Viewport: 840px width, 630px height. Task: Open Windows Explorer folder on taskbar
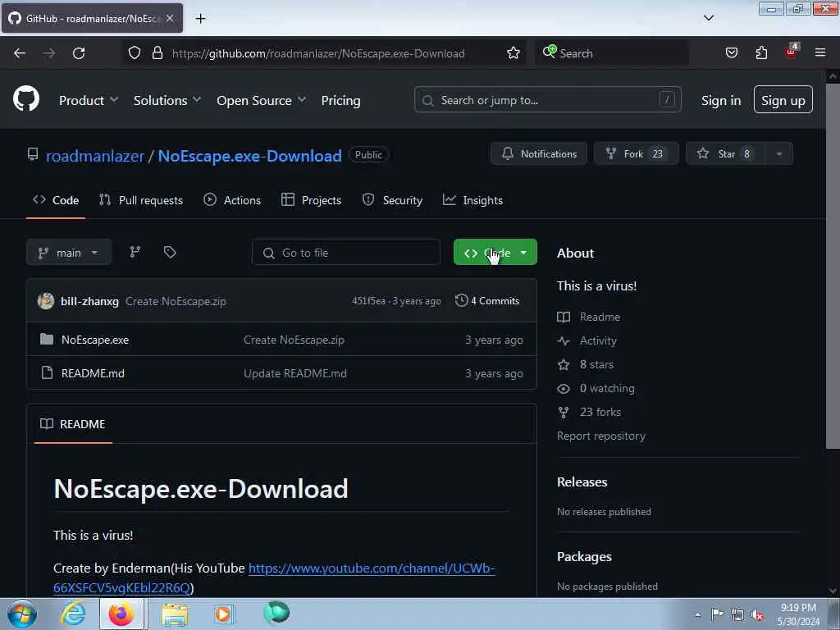coord(175,614)
